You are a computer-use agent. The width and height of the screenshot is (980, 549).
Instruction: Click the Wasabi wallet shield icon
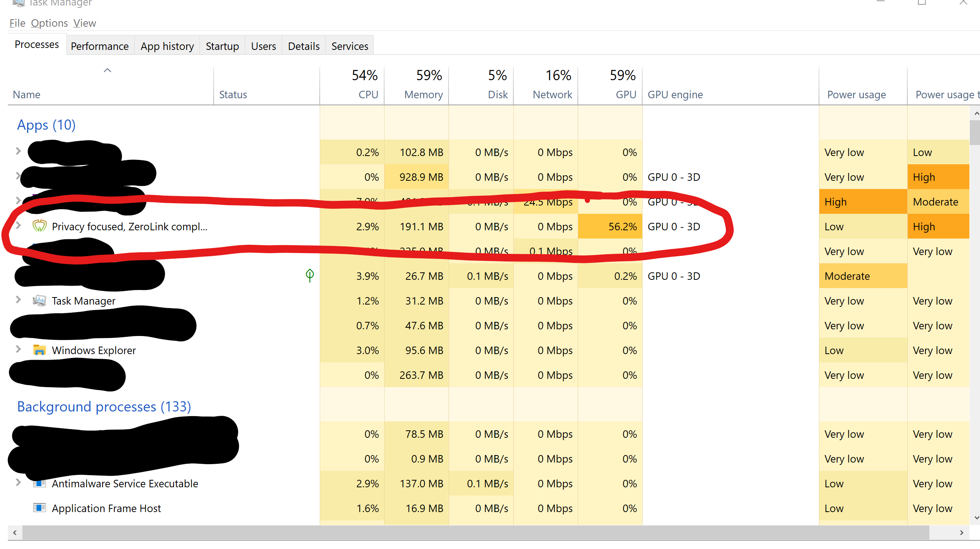[x=39, y=226]
